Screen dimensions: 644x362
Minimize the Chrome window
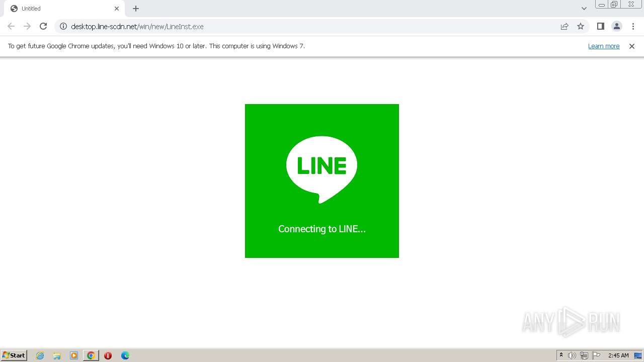[x=601, y=5]
